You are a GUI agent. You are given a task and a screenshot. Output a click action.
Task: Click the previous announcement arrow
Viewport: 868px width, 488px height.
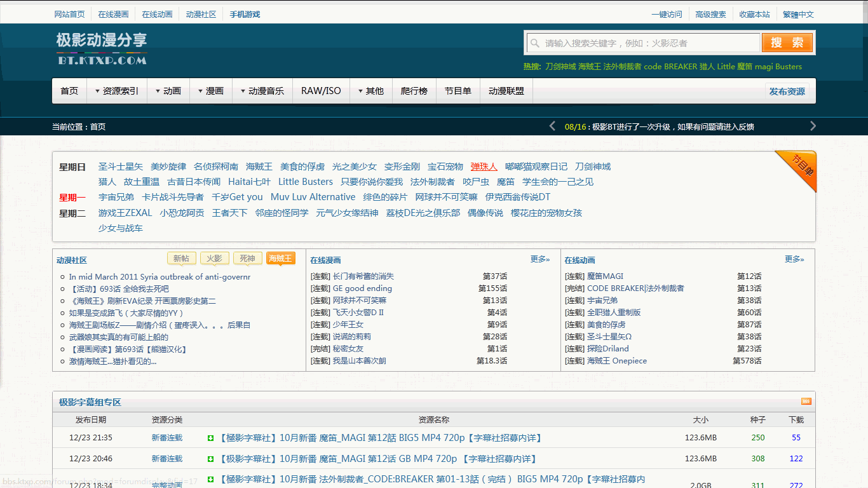pyautogui.click(x=552, y=126)
